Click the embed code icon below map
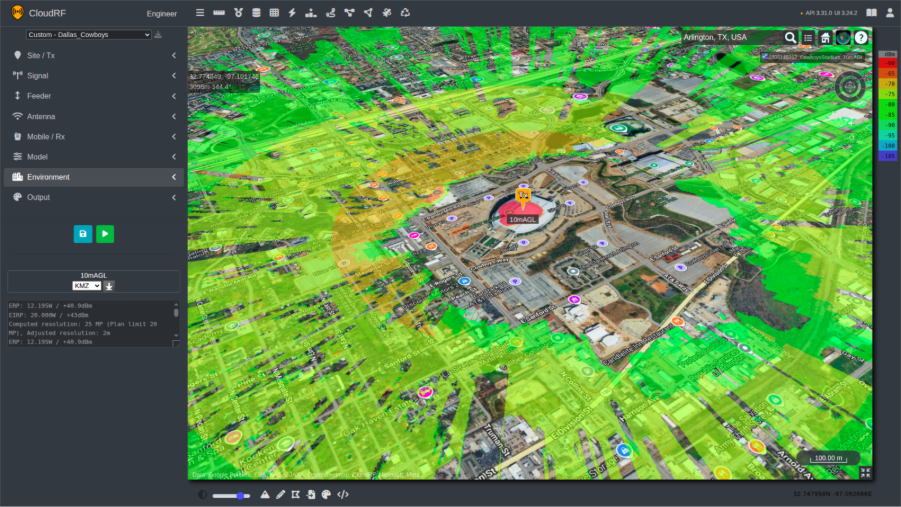This screenshot has width=901, height=507. (x=343, y=494)
